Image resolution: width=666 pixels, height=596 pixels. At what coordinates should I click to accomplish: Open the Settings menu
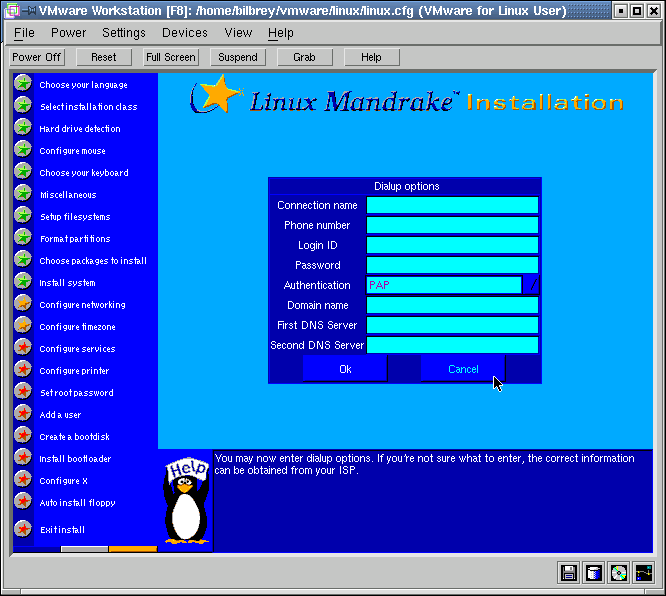124,33
